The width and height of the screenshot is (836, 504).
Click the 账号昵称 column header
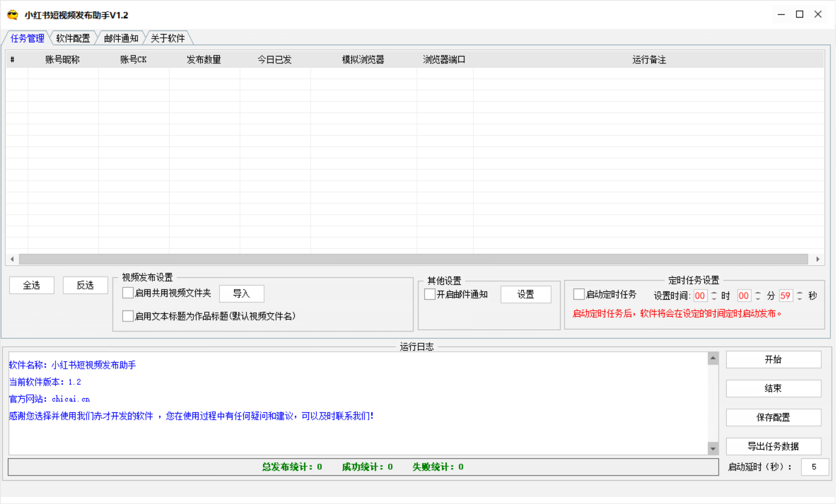pyautogui.click(x=63, y=59)
